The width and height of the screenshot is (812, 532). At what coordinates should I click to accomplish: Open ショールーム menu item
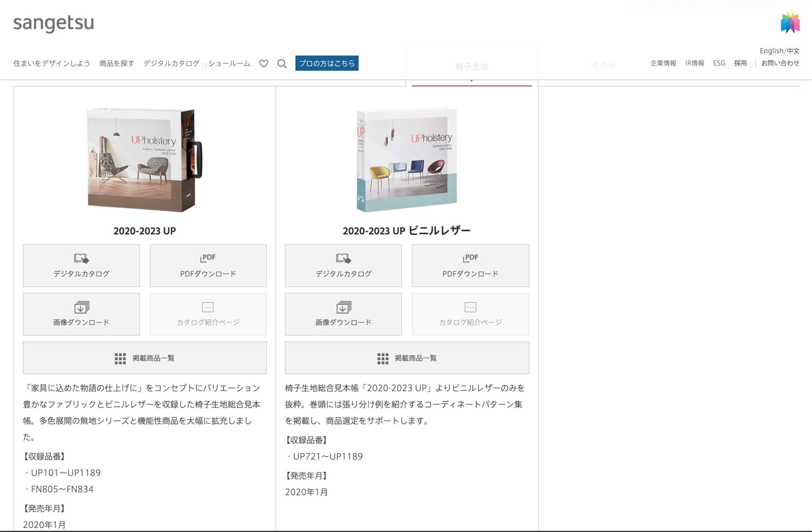(x=229, y=63)
